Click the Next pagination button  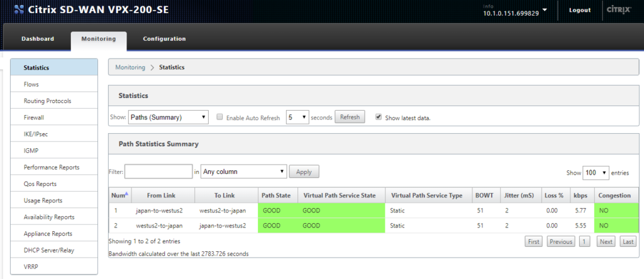pyautogui.click(x=606, y=242)
